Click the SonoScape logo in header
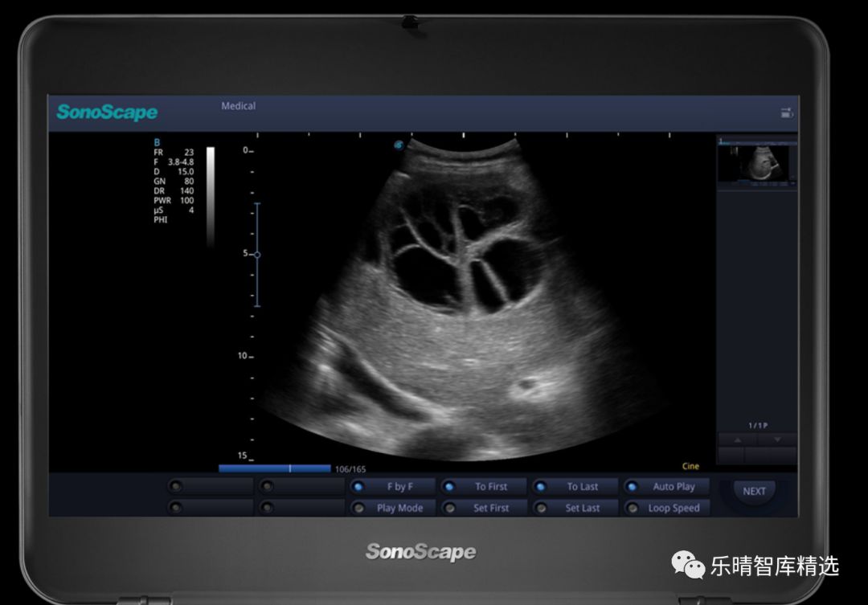868x605 pixels. (x=107, y=112)
